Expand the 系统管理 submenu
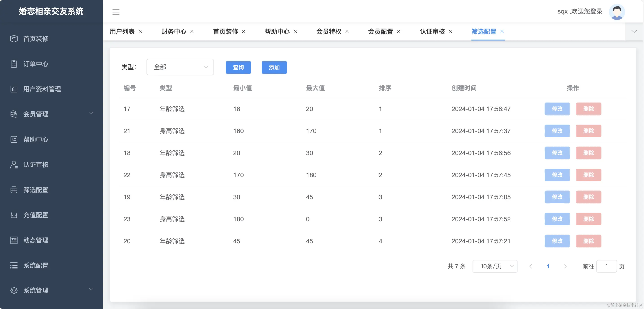 pos(36,290)
